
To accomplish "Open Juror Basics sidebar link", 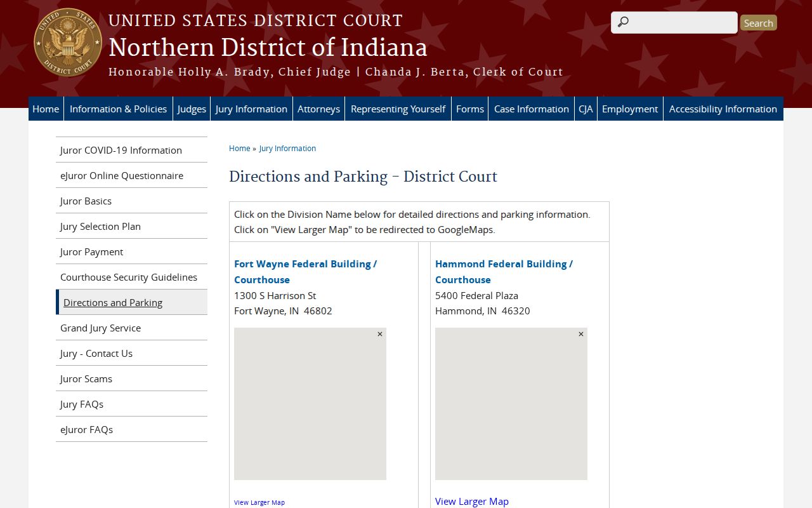I will point(131,201).
